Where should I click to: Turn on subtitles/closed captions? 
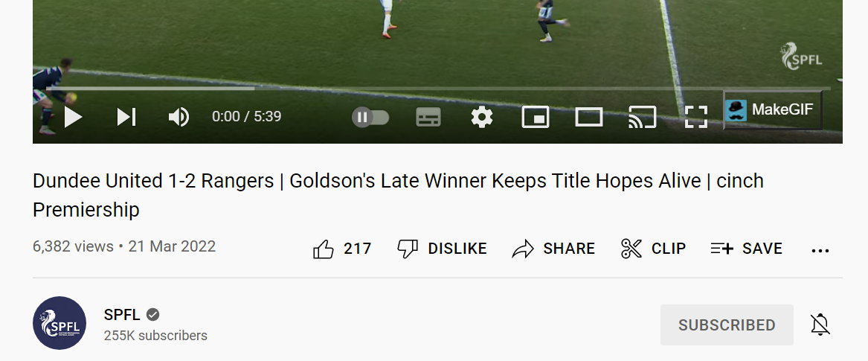tap(428, 118)
